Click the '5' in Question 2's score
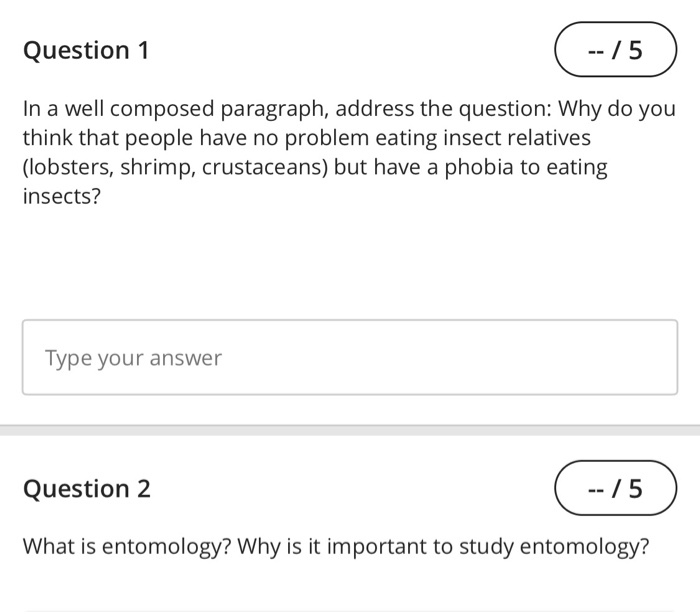 636,489
